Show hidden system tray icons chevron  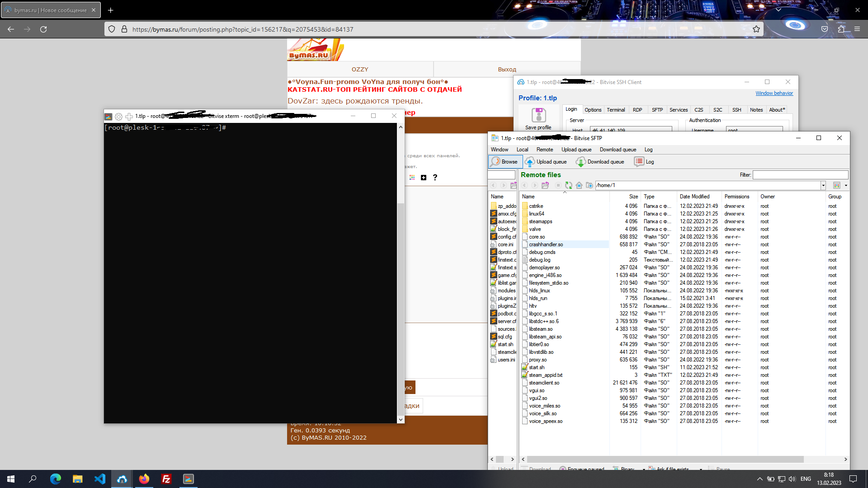tap(759, 479)
